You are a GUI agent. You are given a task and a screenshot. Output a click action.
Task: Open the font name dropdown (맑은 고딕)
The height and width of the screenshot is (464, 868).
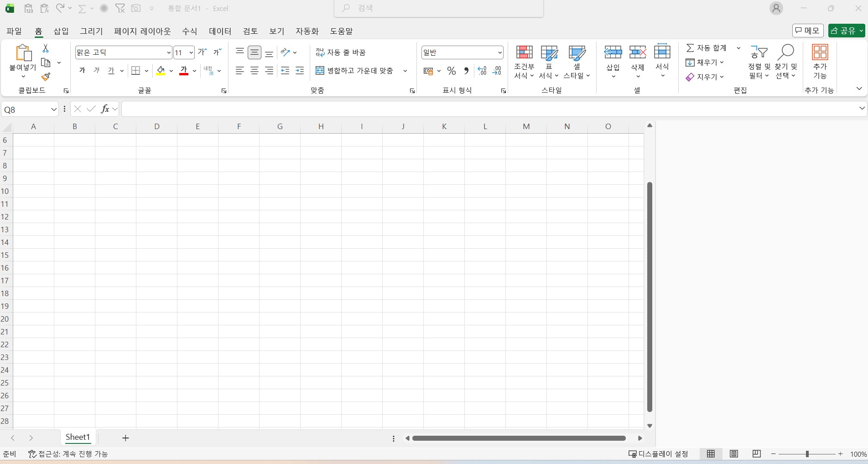coord(168,52)
